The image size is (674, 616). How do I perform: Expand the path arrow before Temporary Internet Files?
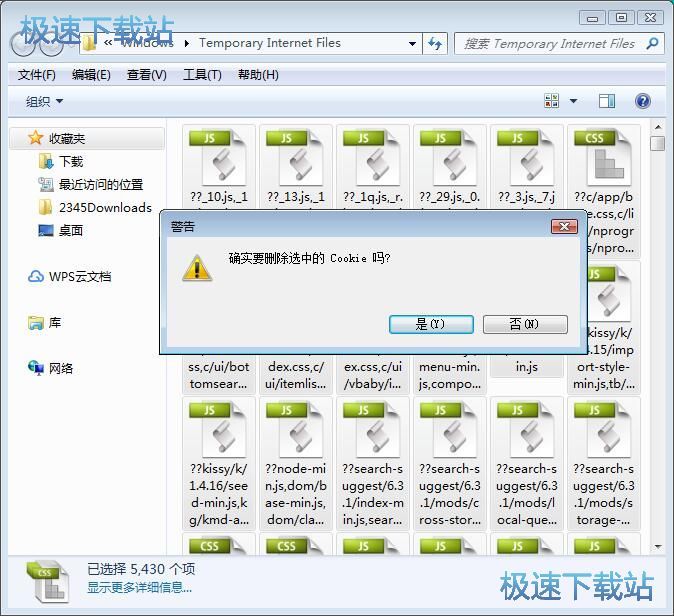[187, 43]
